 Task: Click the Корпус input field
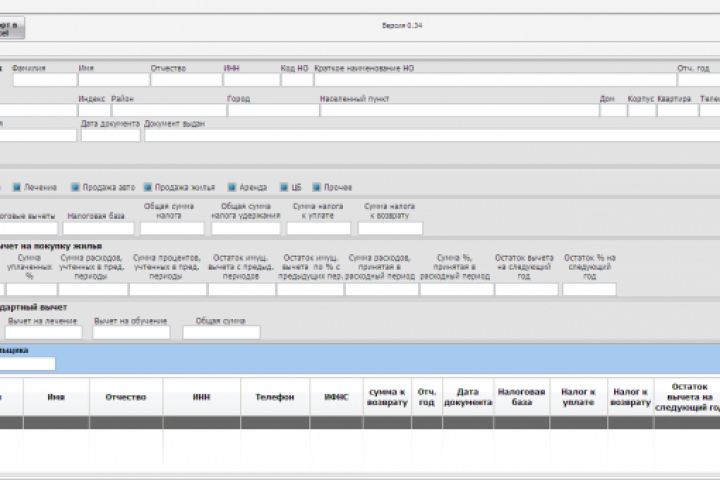click(x=642, y=110)
